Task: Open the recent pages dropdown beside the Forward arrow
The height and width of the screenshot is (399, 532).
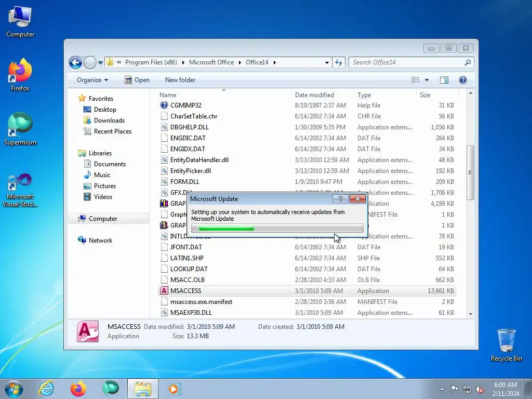Action: pyautogui.click(x=100, y=62)
